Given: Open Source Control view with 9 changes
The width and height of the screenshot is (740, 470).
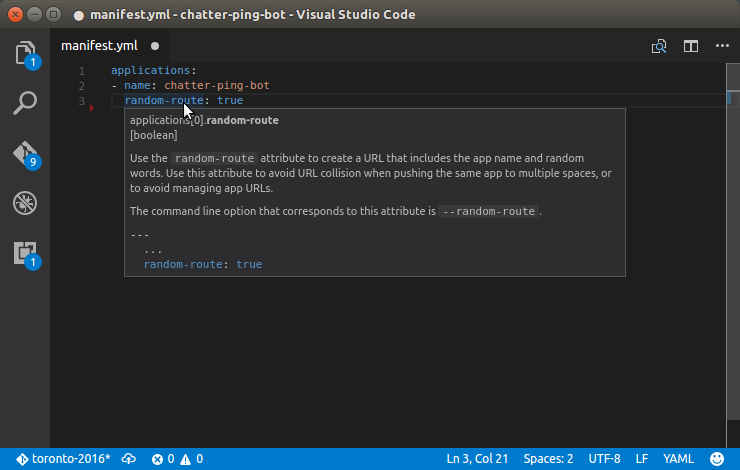Looking at the screenshot, I should pos(25,154).
